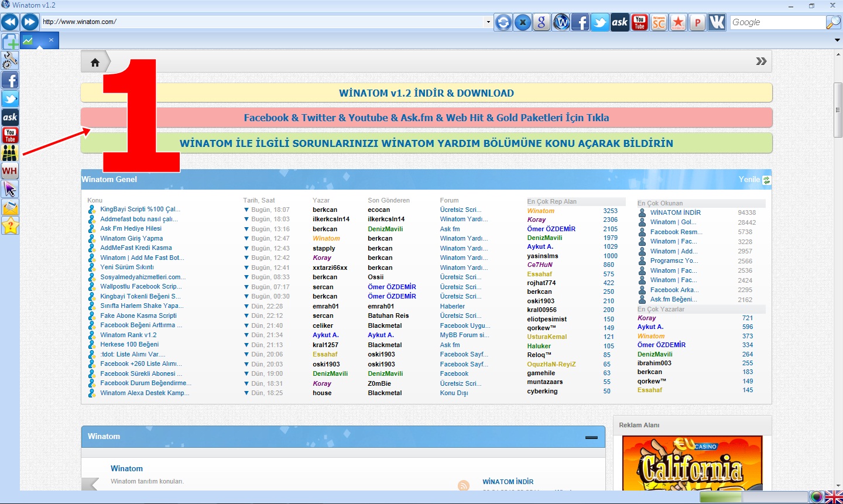The height and width of the screenshot is (504, 843).
Task: Open the 'Konu Dışı' forum link
Action: [454, 393]
